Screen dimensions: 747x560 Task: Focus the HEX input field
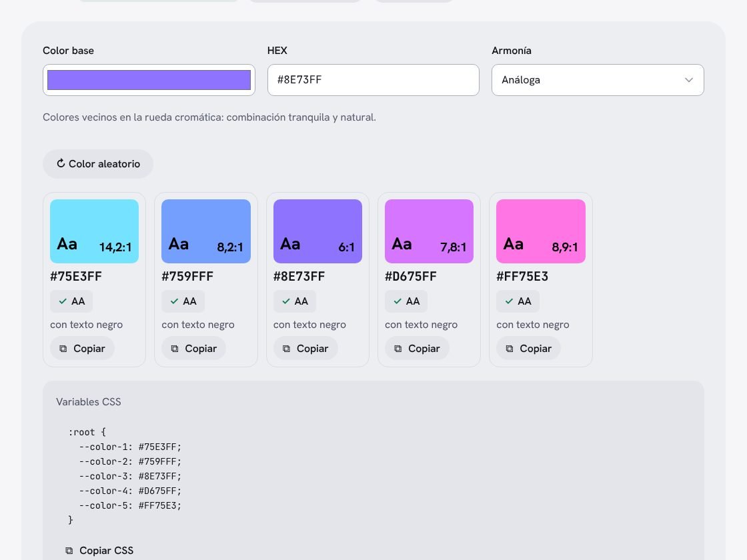coord(373,80)
